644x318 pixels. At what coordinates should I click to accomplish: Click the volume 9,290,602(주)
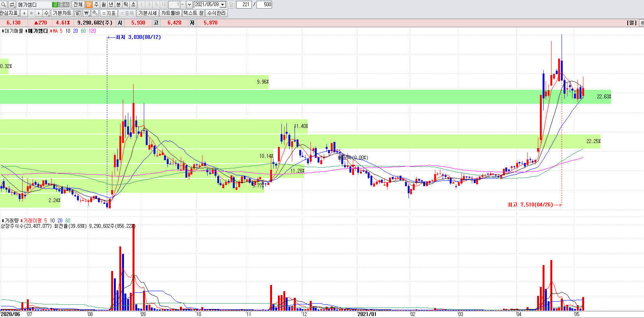click(95, 23)
